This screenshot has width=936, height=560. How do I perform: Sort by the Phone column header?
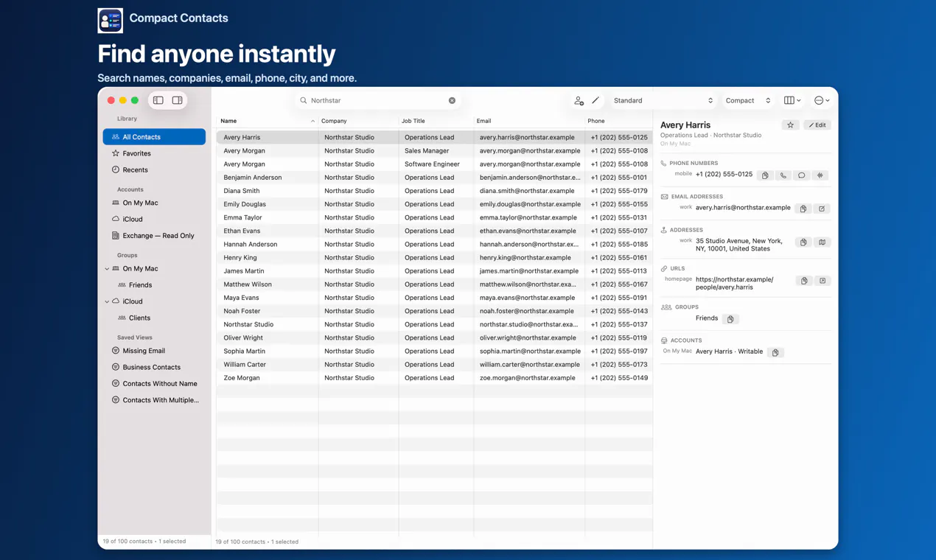pos(618,121)
